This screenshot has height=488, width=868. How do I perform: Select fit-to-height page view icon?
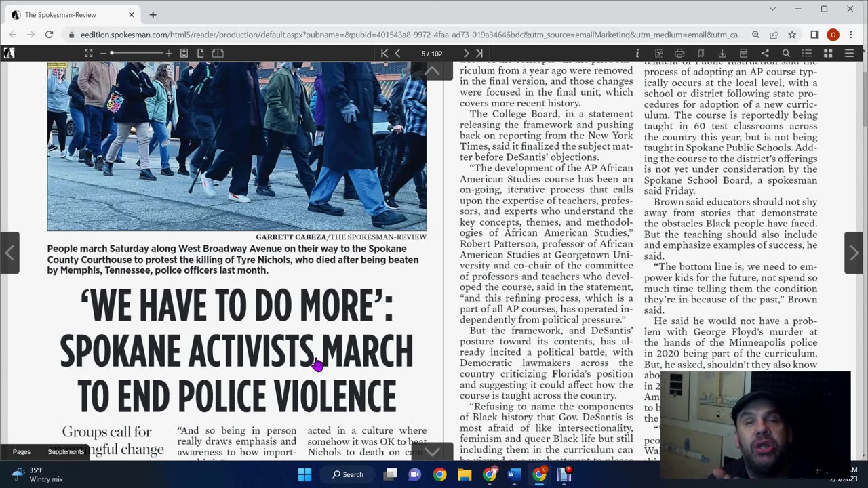[x=184, y=53]
